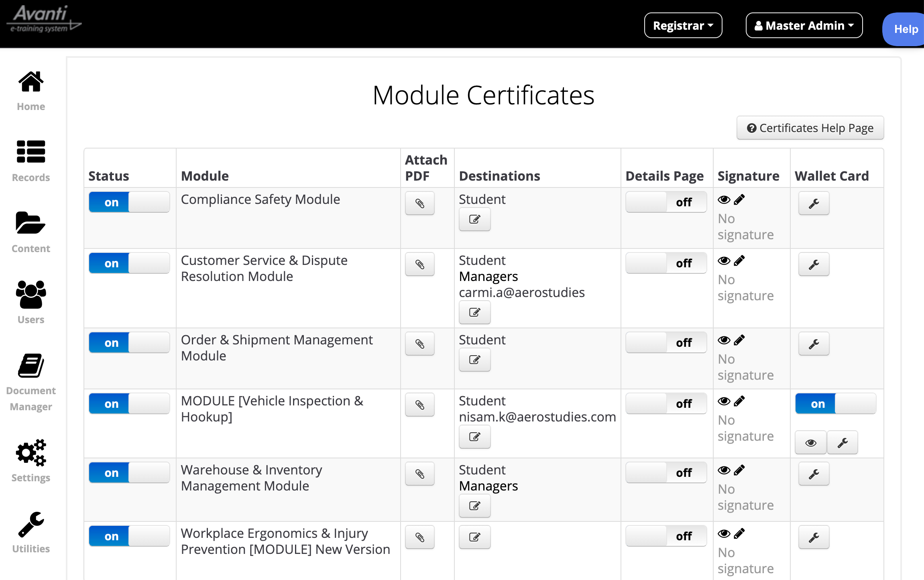Preview signature eye icon for Compliance Safety Module
Screen dimensions: 924x580
(724, 199)
